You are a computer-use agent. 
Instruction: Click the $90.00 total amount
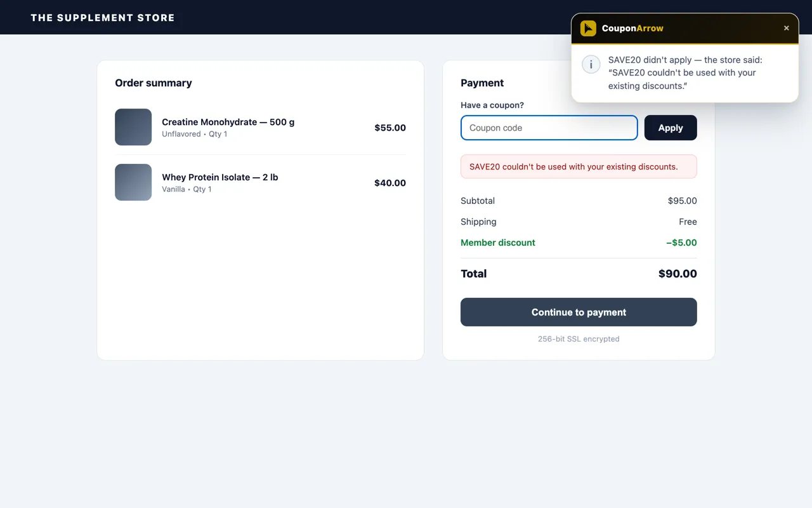(678, 274)
